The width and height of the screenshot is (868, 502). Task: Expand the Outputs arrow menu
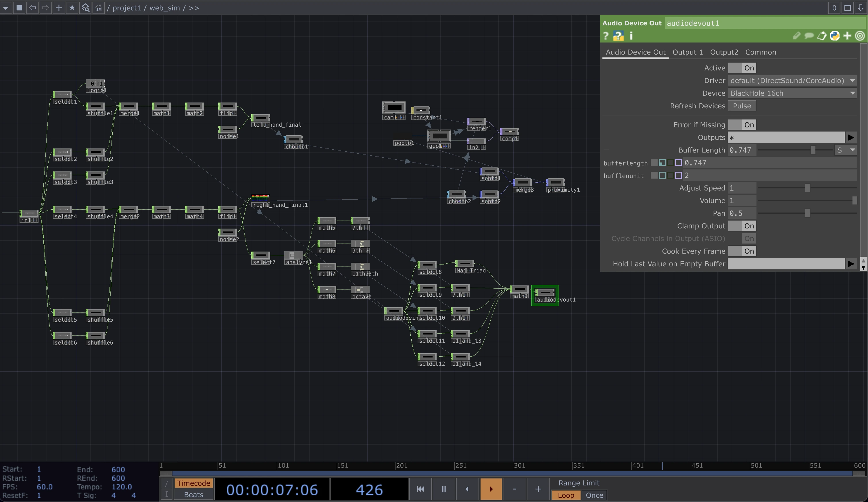coord(851,137)
